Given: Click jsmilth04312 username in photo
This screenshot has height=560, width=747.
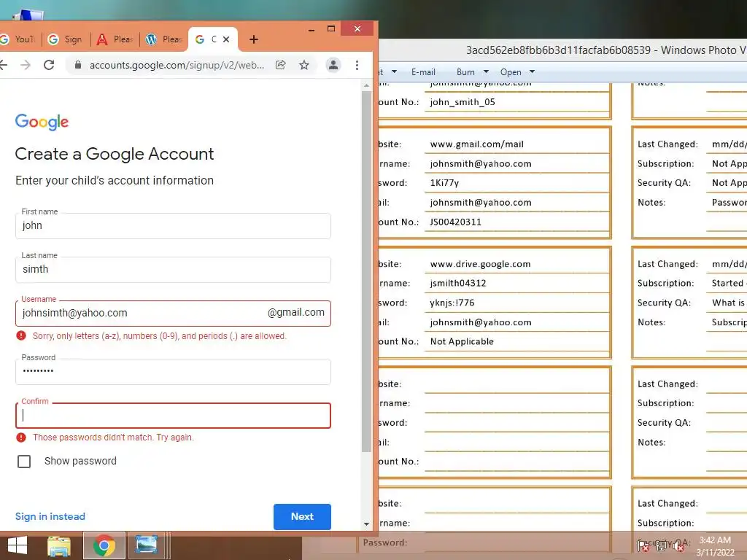Looking at the screenshot, I should 458,284.
